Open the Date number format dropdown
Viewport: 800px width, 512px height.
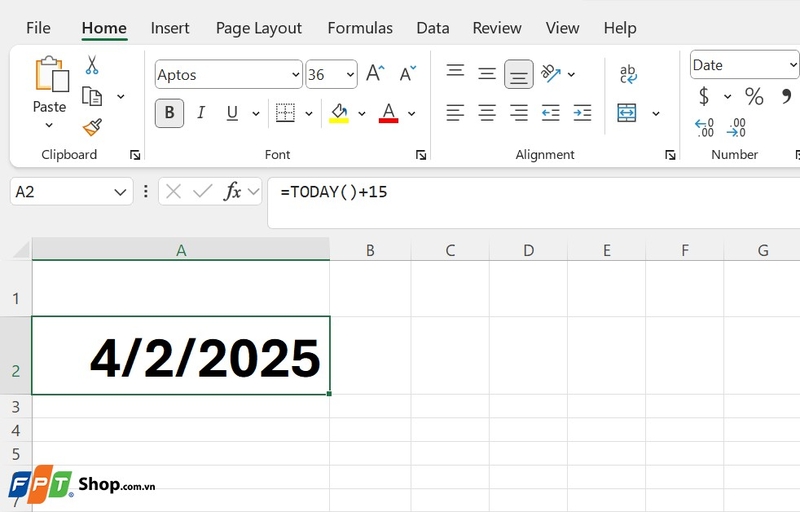click(x=792, y=65)
